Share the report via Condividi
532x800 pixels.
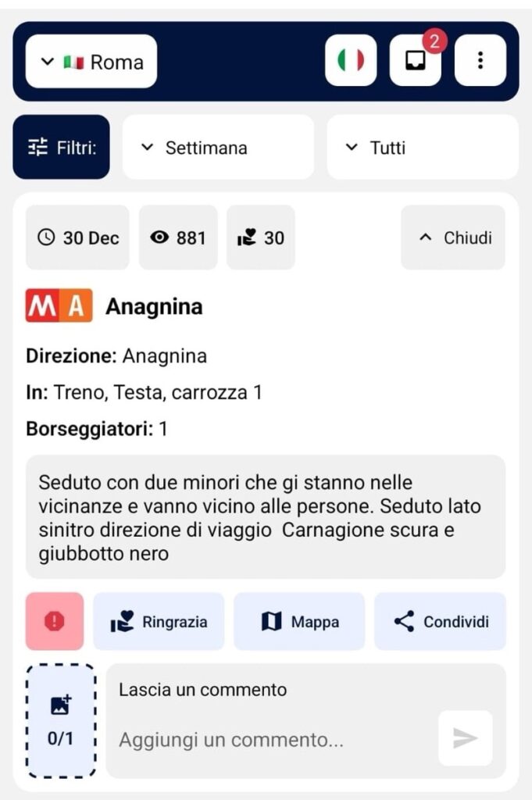[440, 622]
